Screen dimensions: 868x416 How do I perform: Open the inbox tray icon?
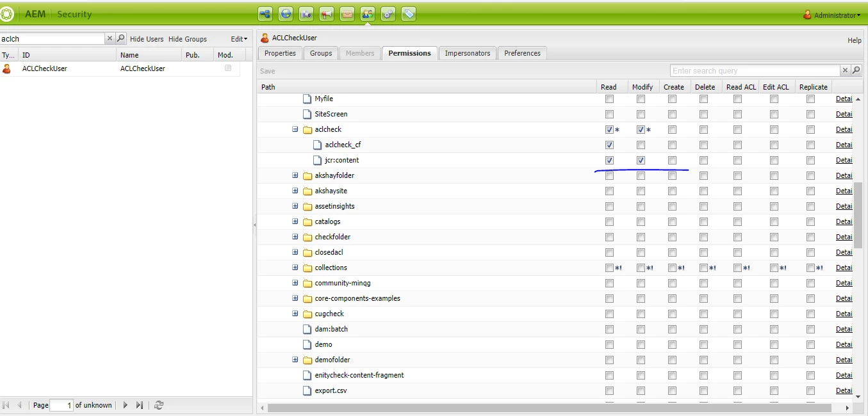coord(347,13)
